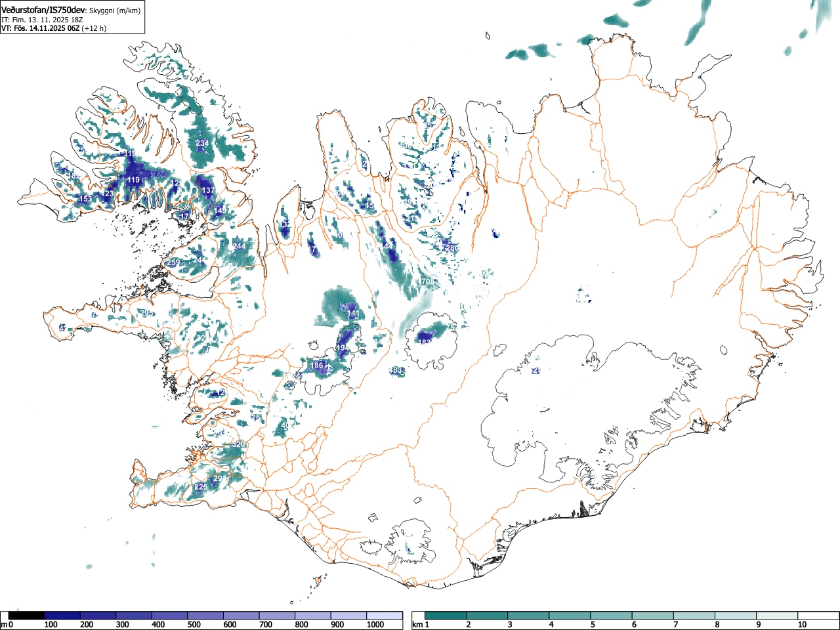840x630 pixels.
Task: Click the IT: Fim. 13. 11. 2025 18Z line
Action: pos(42,20)
